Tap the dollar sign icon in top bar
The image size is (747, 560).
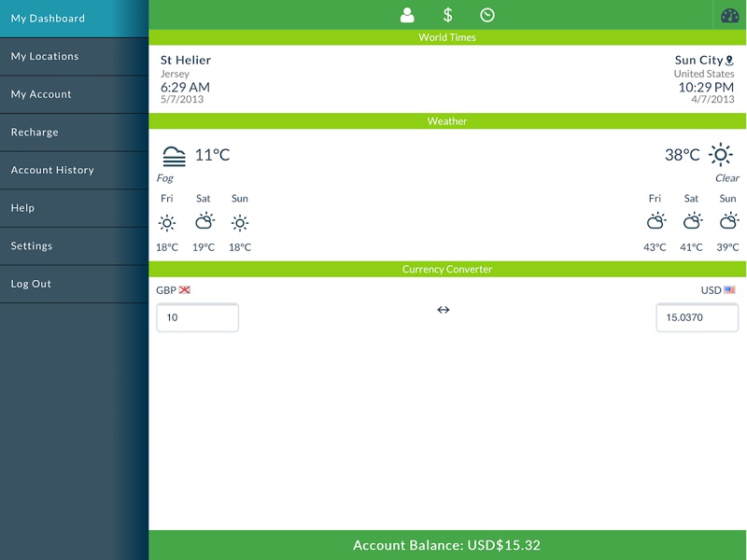[x=447, y=15]
